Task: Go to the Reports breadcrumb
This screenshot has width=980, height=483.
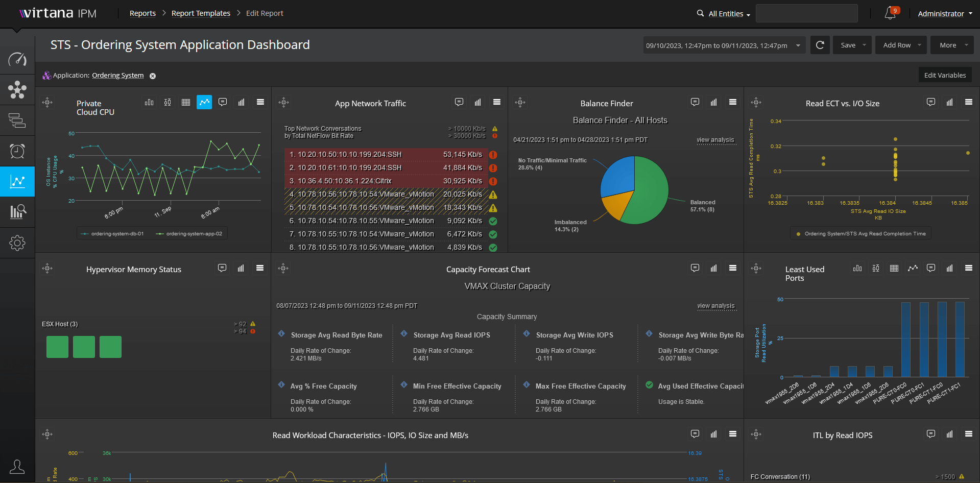Action: (x=142, y=13)
